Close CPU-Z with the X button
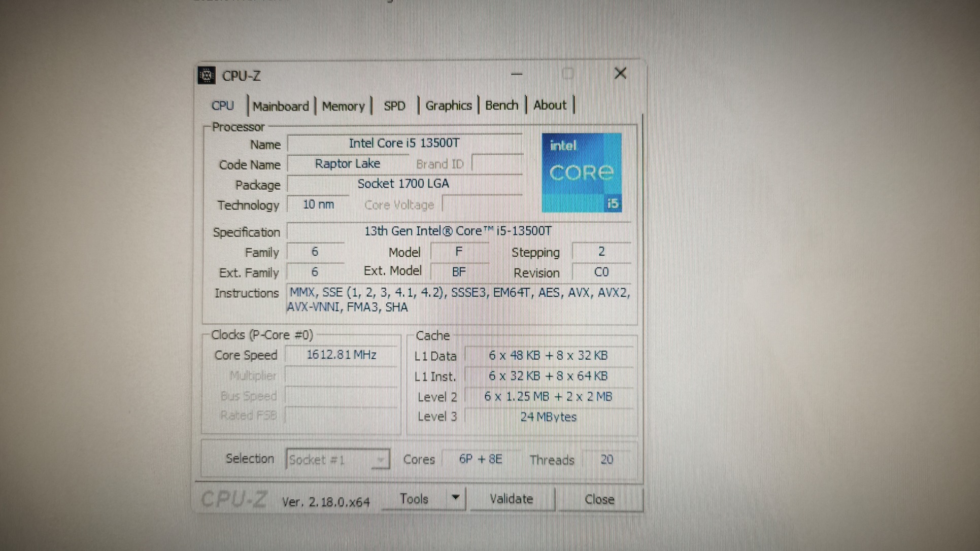This screenshot has height=551, width=980. (620, 74)
